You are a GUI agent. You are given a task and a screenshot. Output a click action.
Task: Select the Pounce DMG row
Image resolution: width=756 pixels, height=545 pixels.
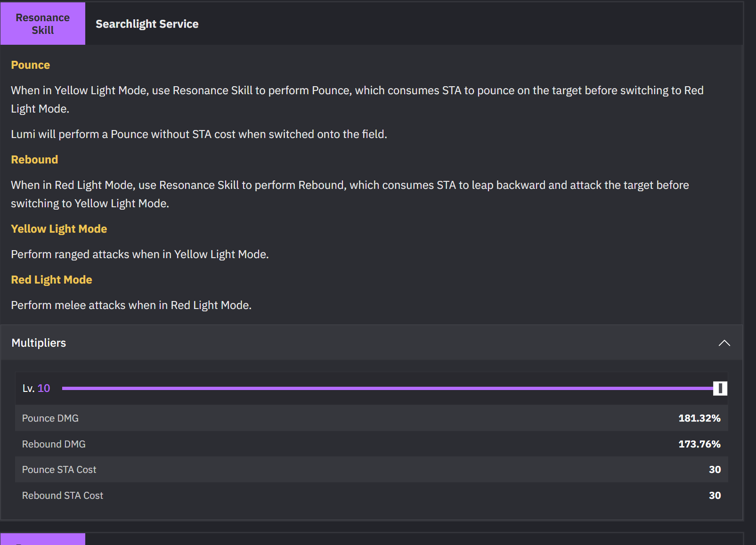coord(371,418)
